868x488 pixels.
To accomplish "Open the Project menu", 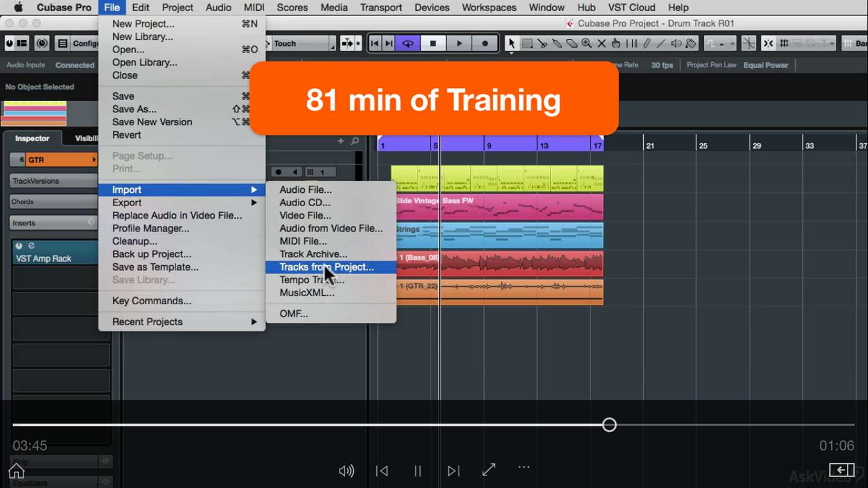I will (x=177, y=7).
